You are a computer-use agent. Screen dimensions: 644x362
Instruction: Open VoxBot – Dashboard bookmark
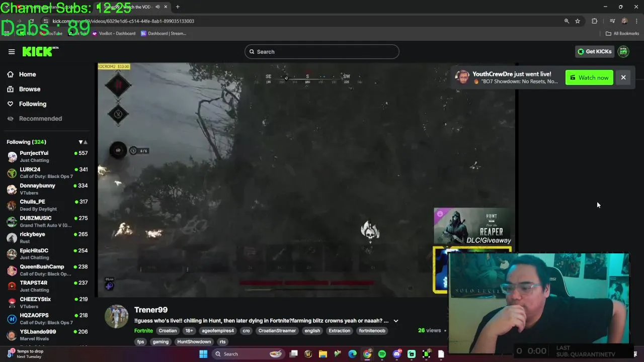pos(114,34)
